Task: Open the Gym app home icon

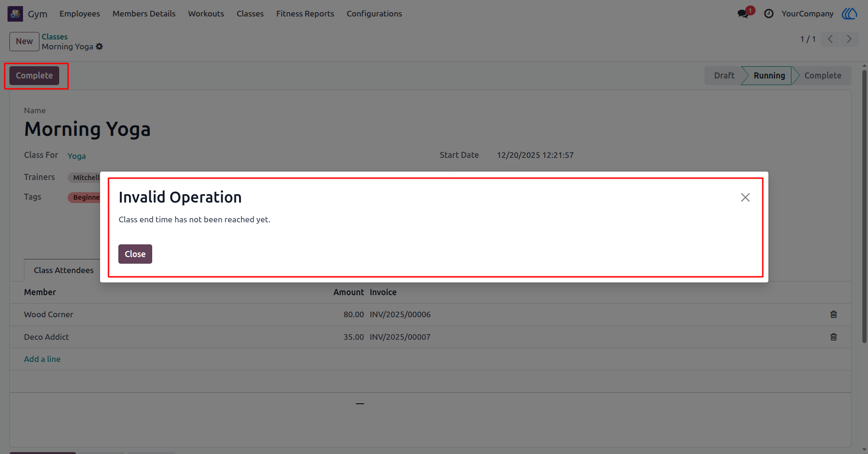Action: coord(15,14)
